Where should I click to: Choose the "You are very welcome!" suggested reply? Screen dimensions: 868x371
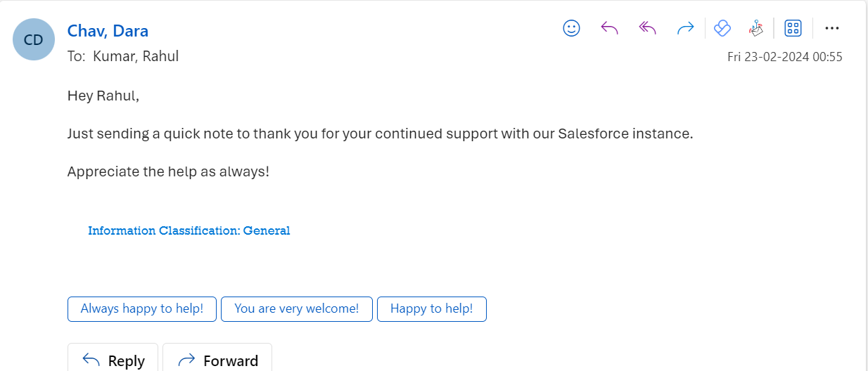click(x=297, y=309)
